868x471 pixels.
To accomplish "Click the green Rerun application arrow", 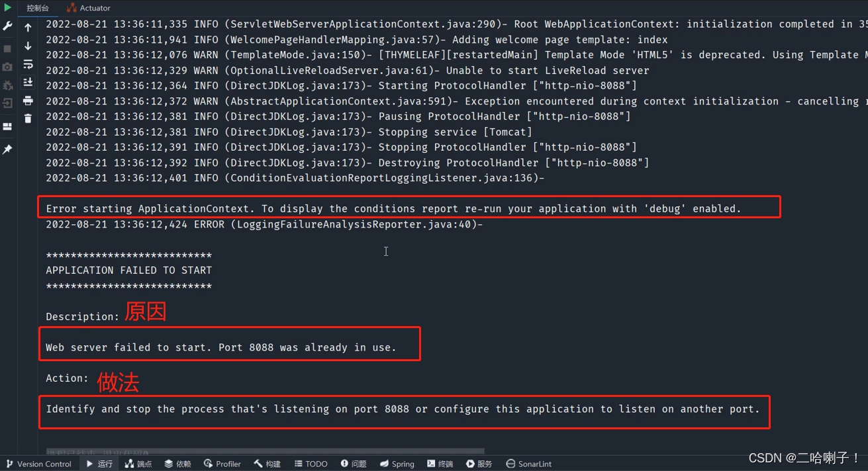I will click(x=7, y=8).
